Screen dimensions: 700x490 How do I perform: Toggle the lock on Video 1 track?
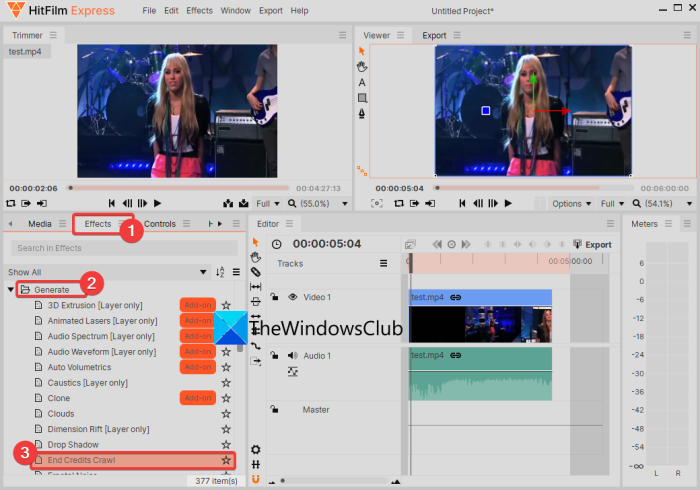274,297
